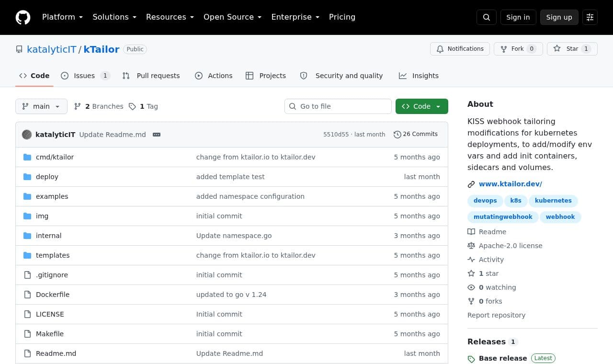
Task: Click the branch icon beside 2 Branches
Action: [78, 106]
